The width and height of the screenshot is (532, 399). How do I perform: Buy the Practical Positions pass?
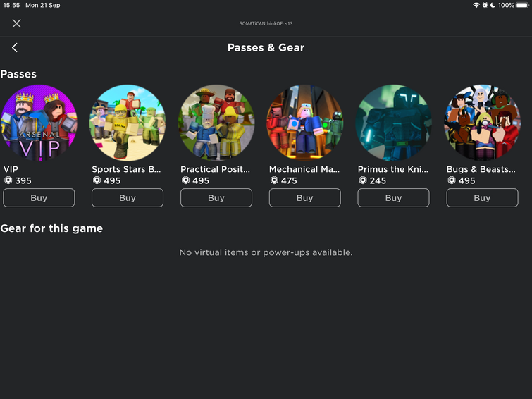click(x=216, y=197)
